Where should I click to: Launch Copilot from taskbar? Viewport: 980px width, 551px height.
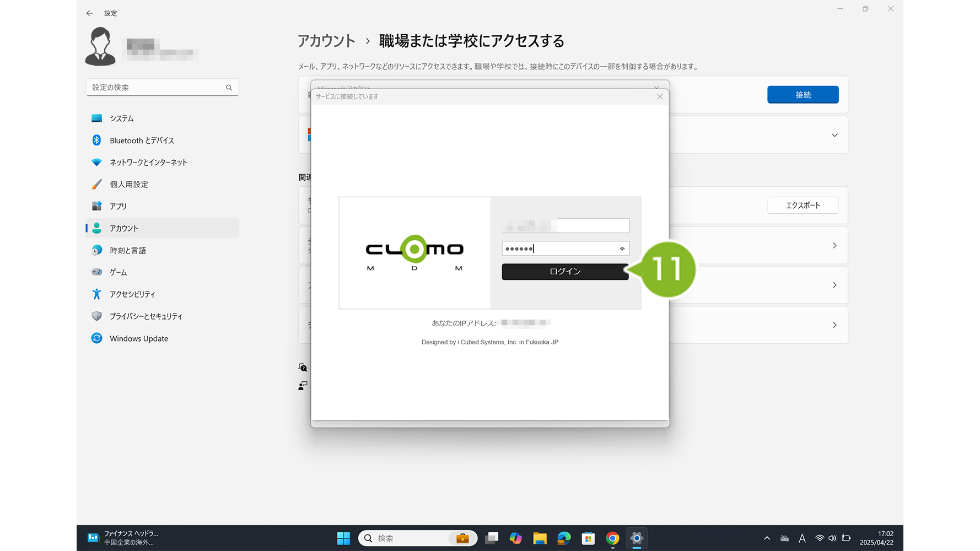click(516, 538)
